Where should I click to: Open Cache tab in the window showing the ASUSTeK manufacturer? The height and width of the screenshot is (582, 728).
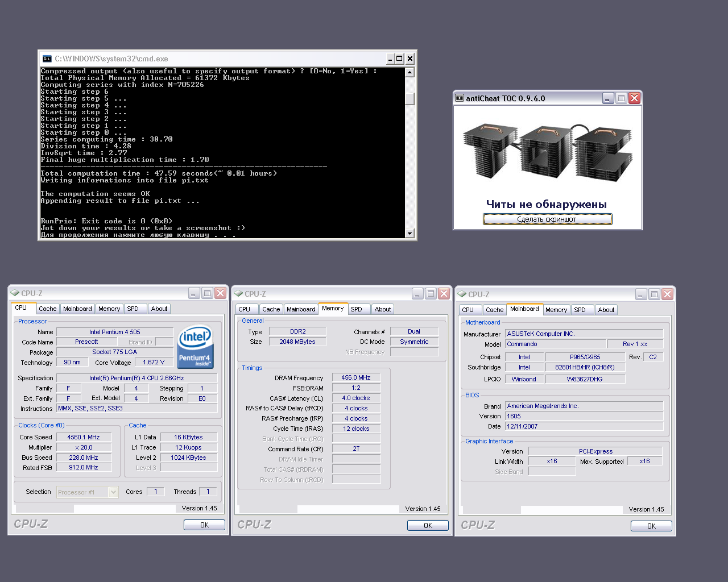pyautogui.click(x=495, y=310)
